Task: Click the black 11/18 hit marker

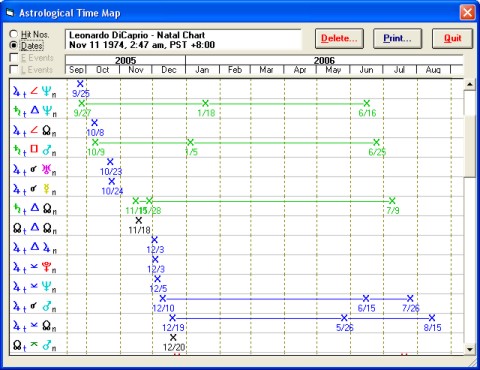Action: [139, 220]
